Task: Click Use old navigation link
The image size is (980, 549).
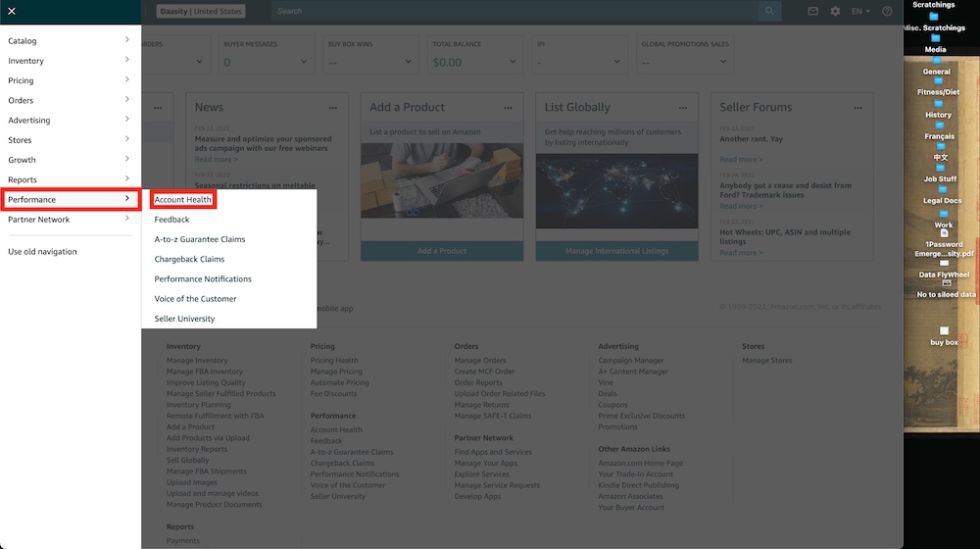Action: [x=42, y=251]
